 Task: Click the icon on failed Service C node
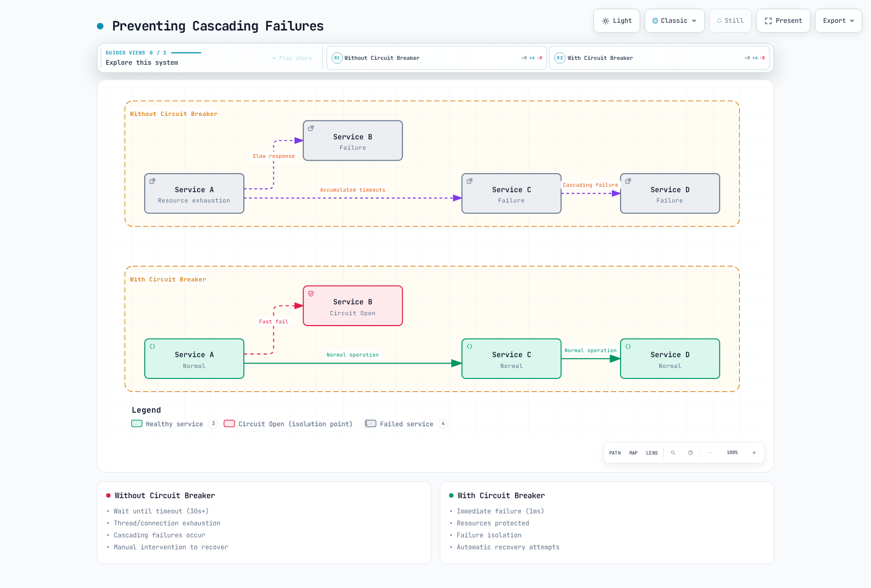coord(469,181)
